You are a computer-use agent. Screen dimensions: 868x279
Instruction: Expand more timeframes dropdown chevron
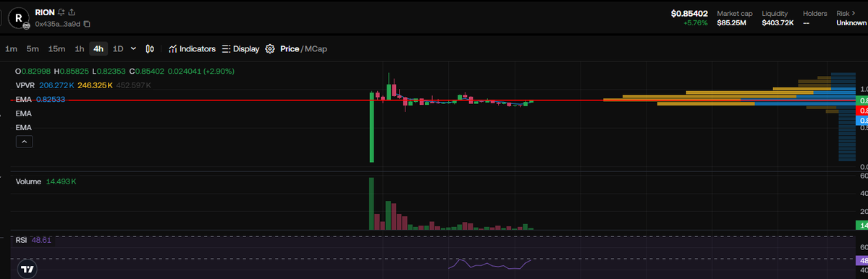coord(133,48)
